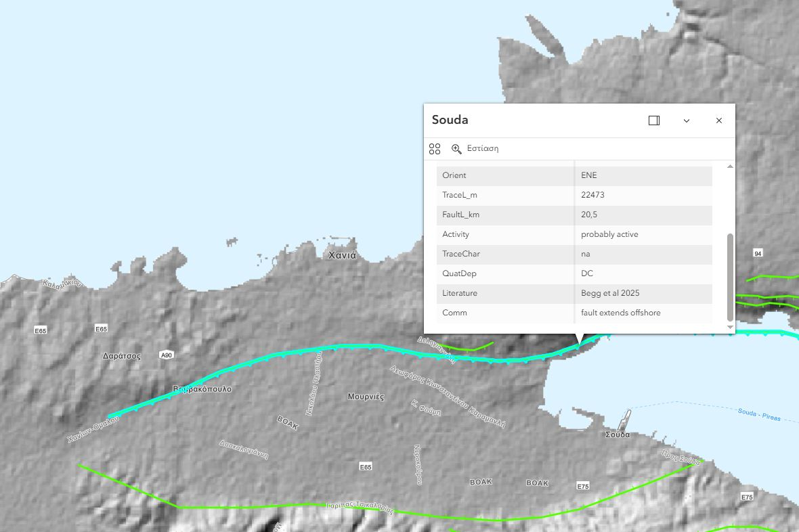Click the Χανιά city label
This screenshot has width=799, height=532.
click(342, 256)
